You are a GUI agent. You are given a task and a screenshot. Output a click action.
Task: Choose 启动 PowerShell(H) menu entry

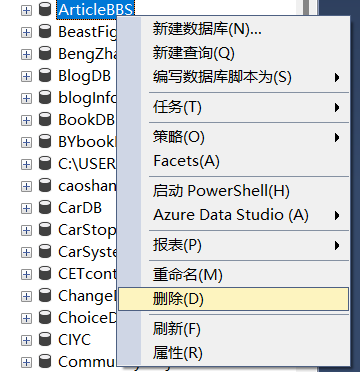(233, 191)
